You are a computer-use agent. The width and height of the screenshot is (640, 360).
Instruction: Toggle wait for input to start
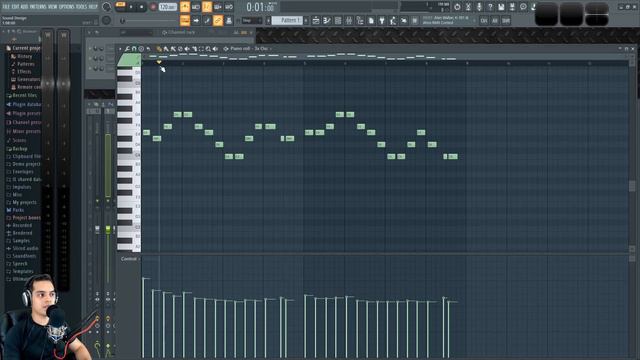(x=196, y=7)
